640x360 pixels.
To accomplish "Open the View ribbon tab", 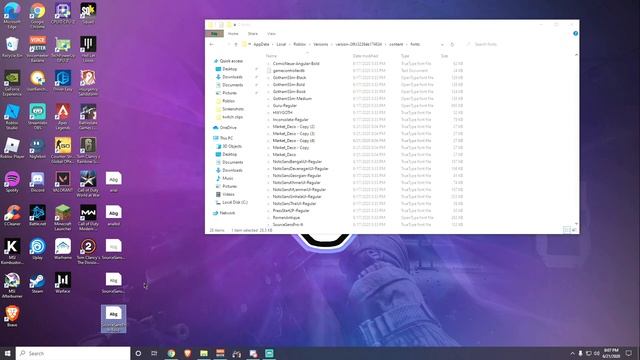I will click(271, 33).
